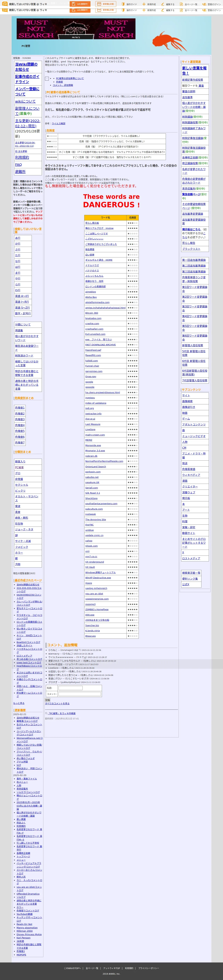This screenshot has width=223, height=980.
Task: Click the 名前 input field
Action: [70, 688]
